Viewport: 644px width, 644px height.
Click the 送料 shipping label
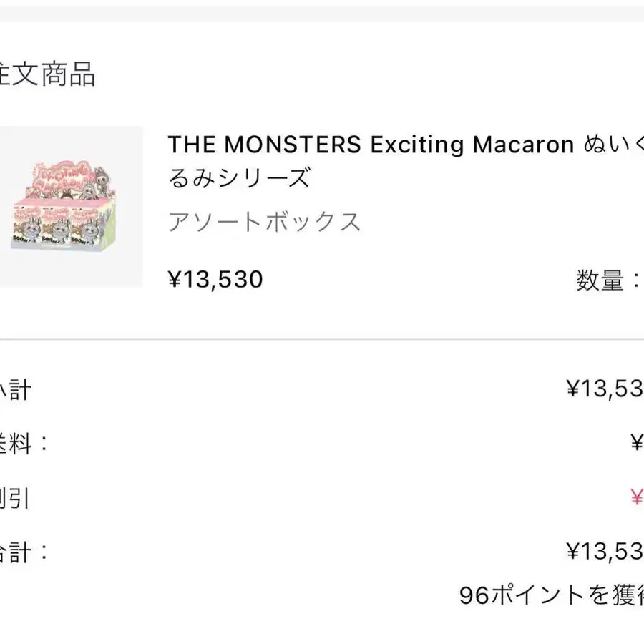click(23, 444)
